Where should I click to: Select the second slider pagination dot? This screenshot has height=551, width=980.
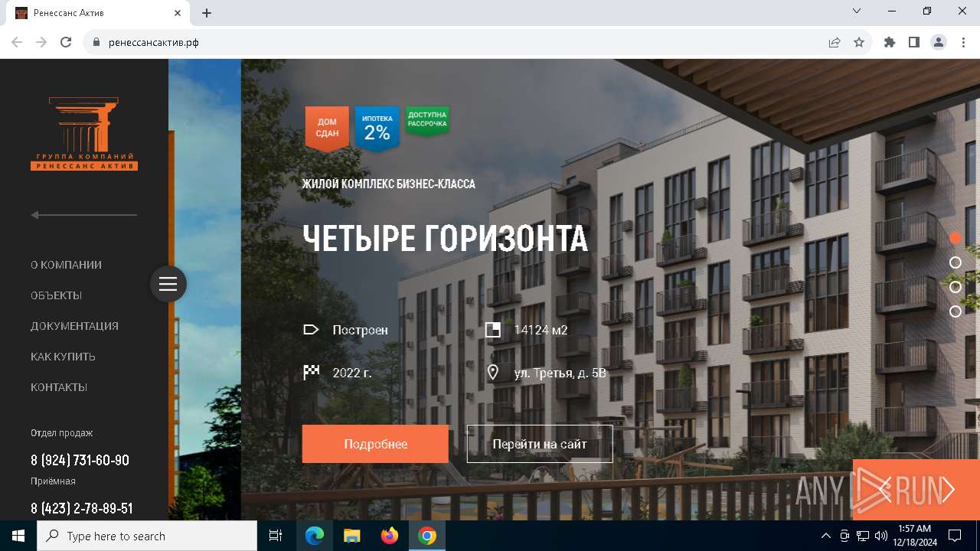pos(955,262)
